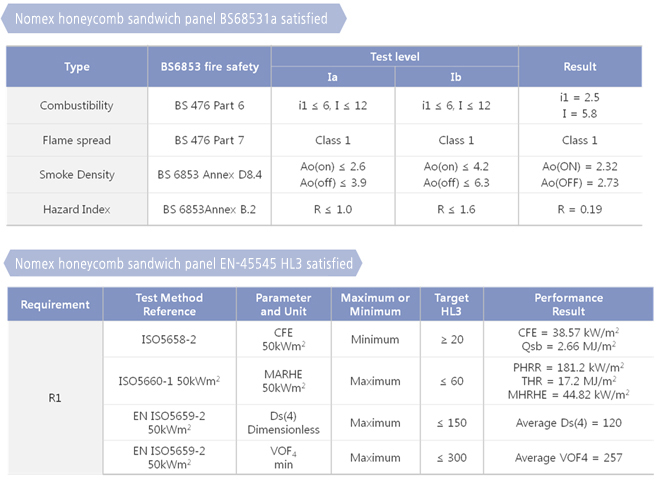660x480 pixels.
Task: Select the 'BS 476 Part 7' cell
Action: 210,140
